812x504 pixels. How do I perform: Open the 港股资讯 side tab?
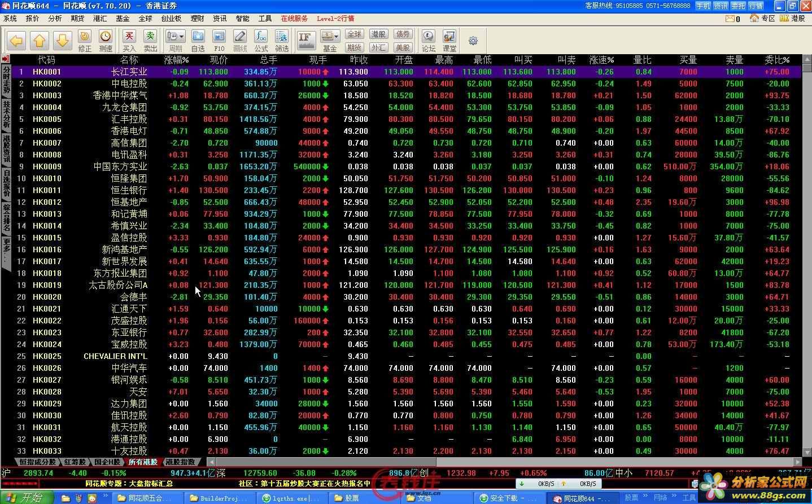click(x=6, y=149)
